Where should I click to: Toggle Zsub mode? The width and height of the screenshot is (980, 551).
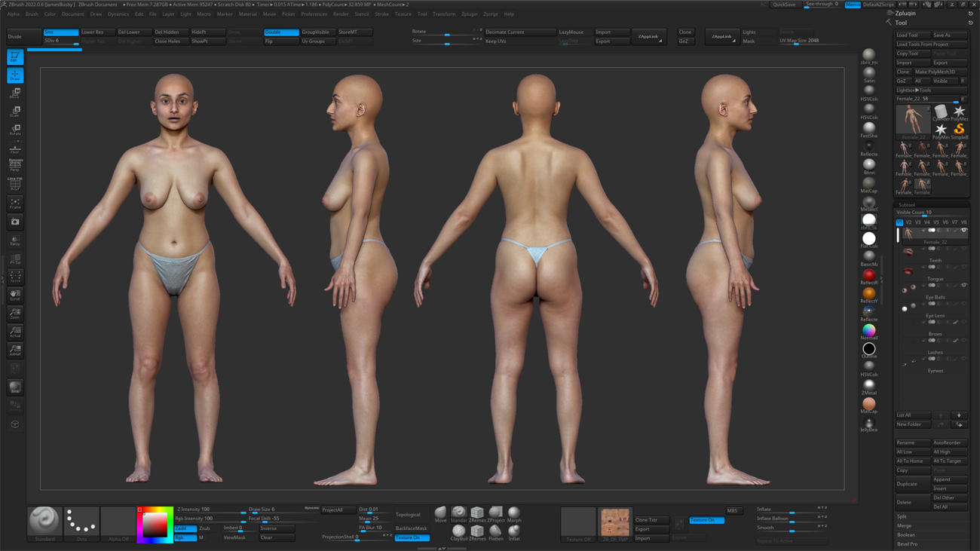(x=205, y=528)
